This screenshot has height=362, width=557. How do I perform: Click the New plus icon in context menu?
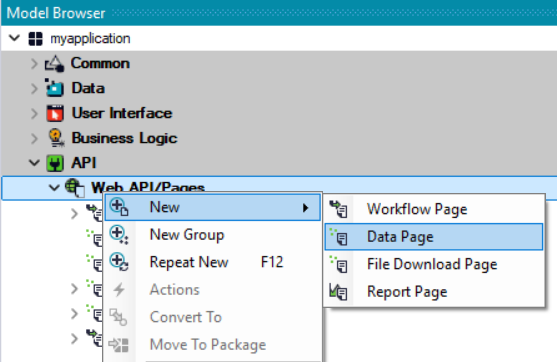point(119,207)
